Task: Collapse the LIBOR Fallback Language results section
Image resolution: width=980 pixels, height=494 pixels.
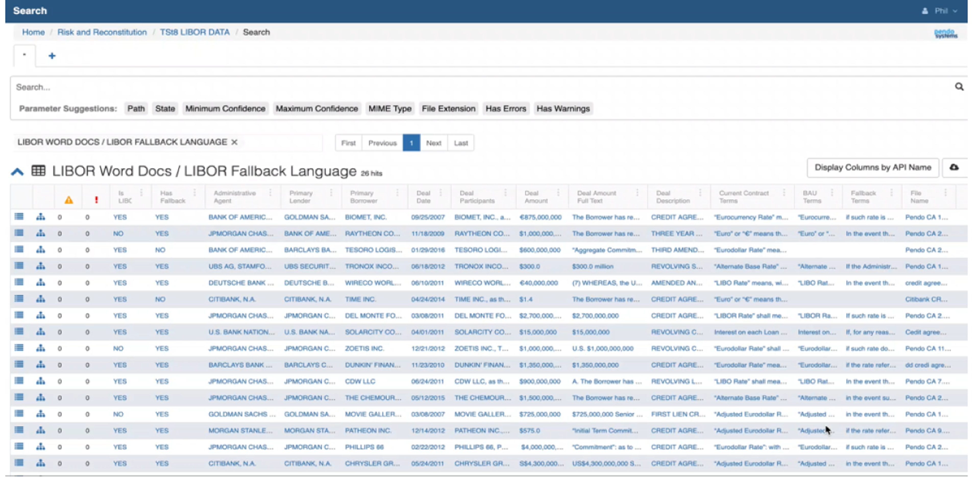Action: 17,172
